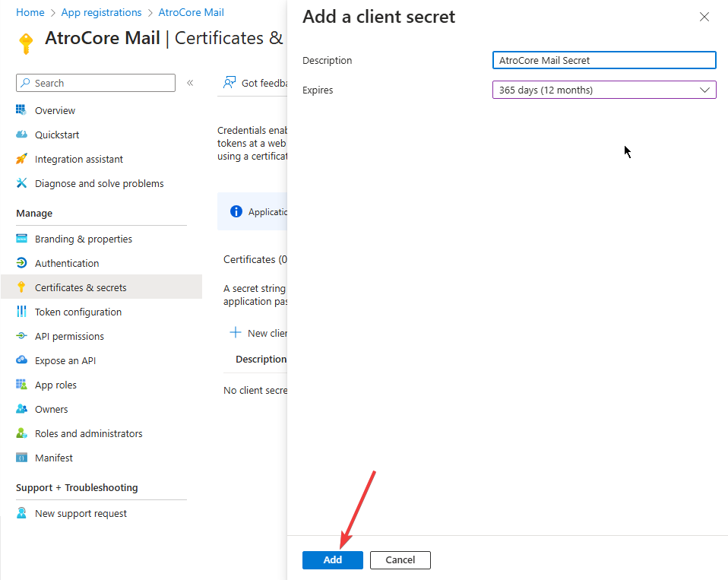The image size is (728, 580).
Task: Click the Description text field
Action: tap(604, 60)
